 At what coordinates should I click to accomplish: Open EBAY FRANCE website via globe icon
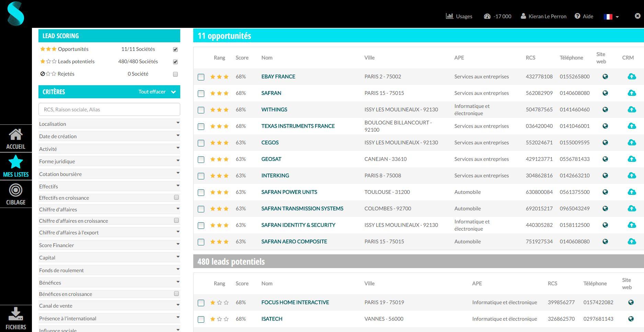(x=605, y=76)
